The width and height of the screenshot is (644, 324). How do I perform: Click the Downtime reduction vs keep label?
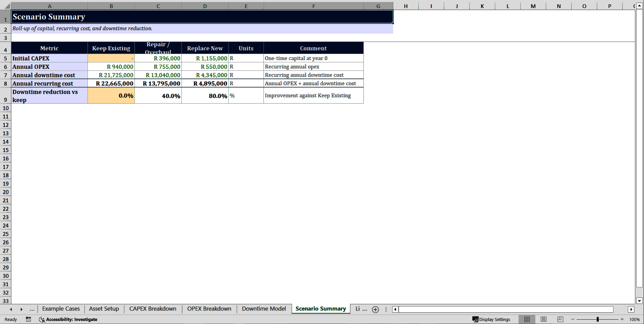click(x=49, y=95)
